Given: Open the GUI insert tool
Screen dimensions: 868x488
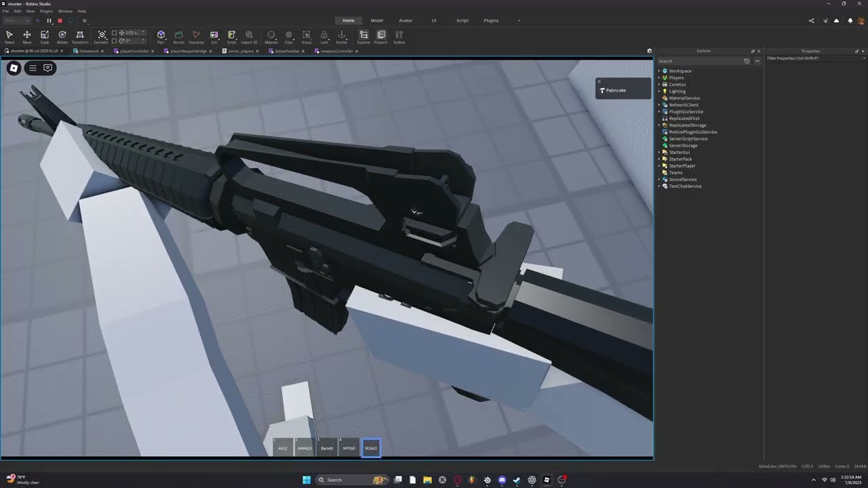Looking at the screenshot, I should click(214, 37).
